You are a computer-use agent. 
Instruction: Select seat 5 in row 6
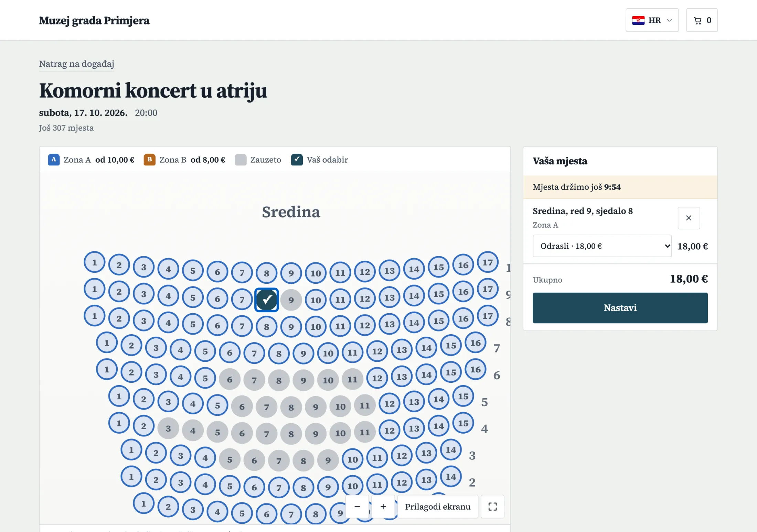click(x=205, y=378)
